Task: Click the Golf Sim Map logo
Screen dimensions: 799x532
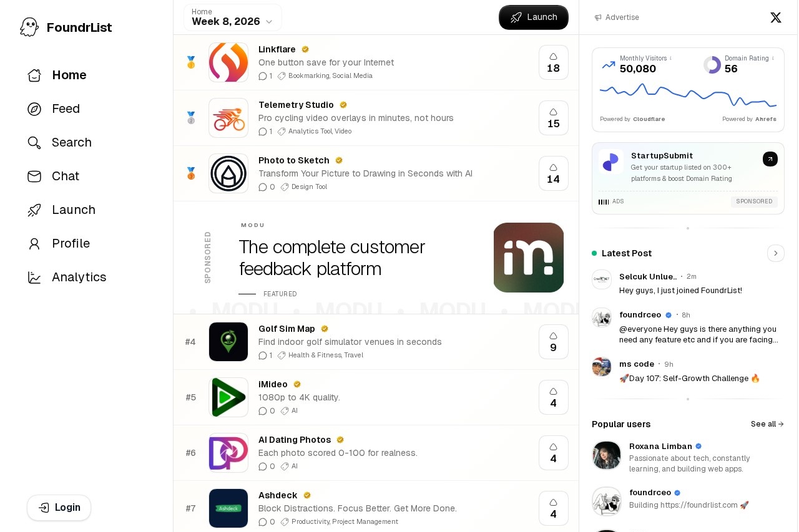Action: (x=228, y=342)
